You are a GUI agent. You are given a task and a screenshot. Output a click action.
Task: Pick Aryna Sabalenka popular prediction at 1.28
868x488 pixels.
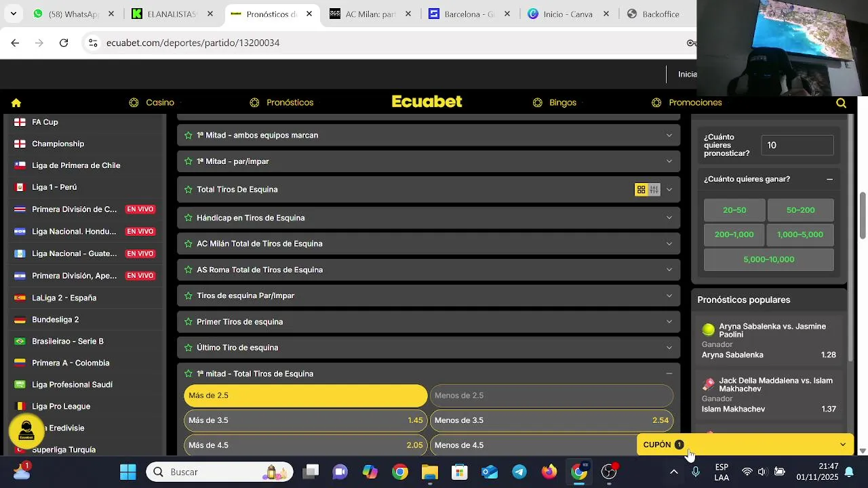pyautogui.click(x=769, y=342)
